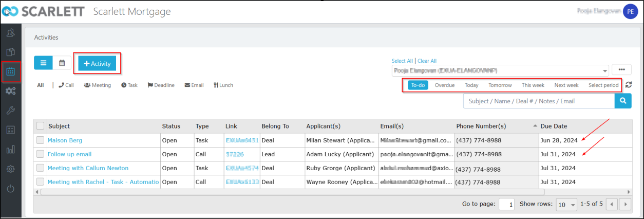Click the contacts icon in left sidebar
This screenshot has height=219, width=644.
point(10,33)
